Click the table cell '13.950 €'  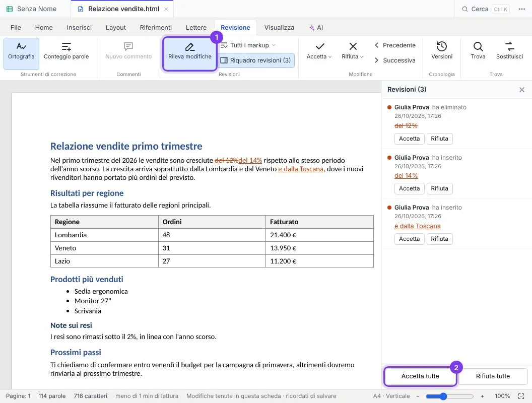319,248
